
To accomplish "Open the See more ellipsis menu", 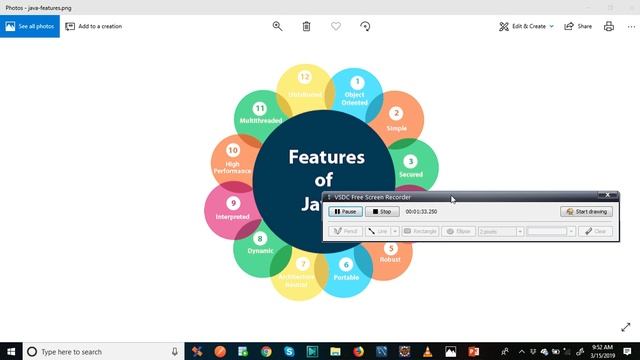I will (631, 27).
